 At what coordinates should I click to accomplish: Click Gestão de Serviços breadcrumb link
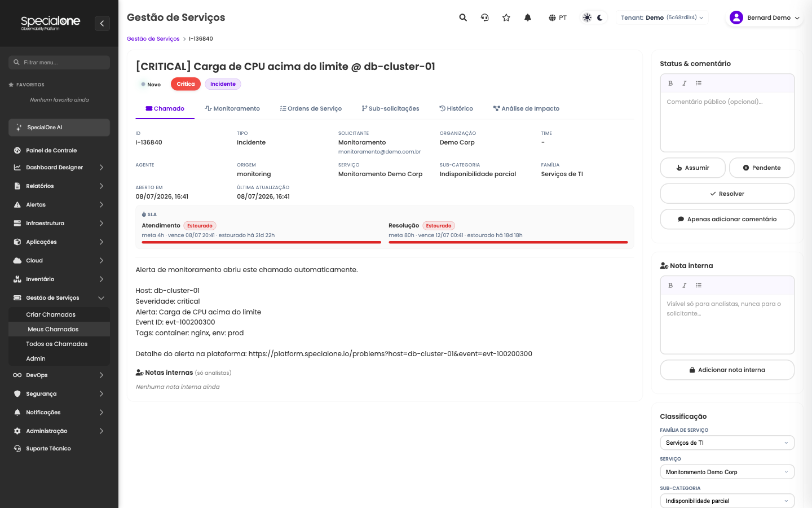[x=153, y=39]
